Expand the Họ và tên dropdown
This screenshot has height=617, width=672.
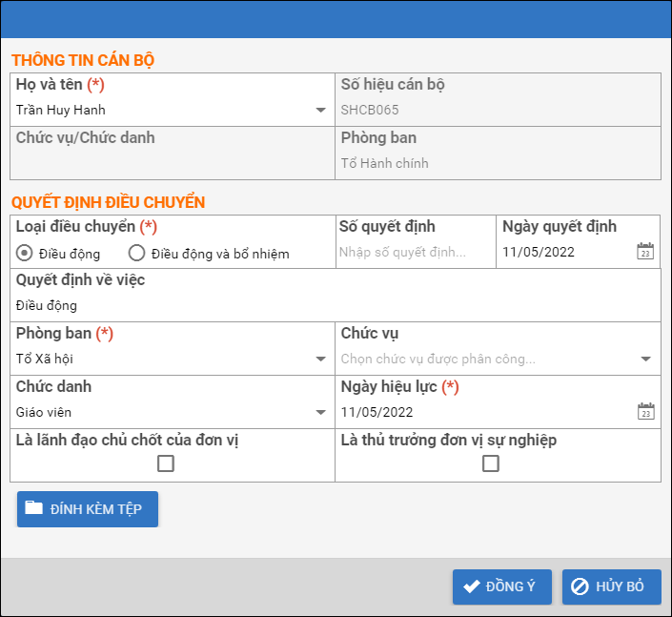click(x=320, y=110)
